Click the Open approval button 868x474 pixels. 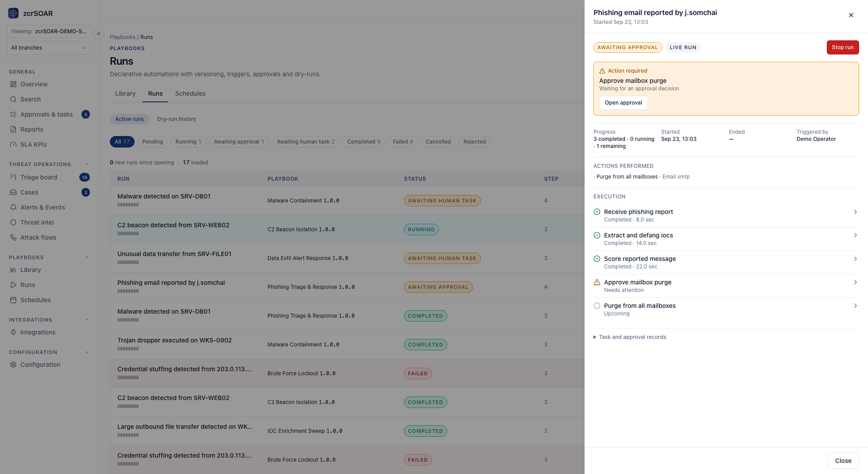tap(623, 103)
